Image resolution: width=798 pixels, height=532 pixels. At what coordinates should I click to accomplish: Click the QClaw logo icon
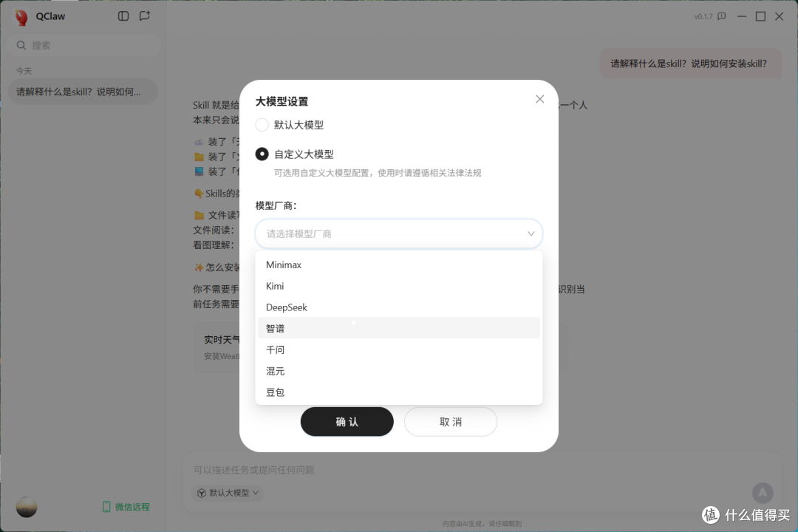click(21, 17)
